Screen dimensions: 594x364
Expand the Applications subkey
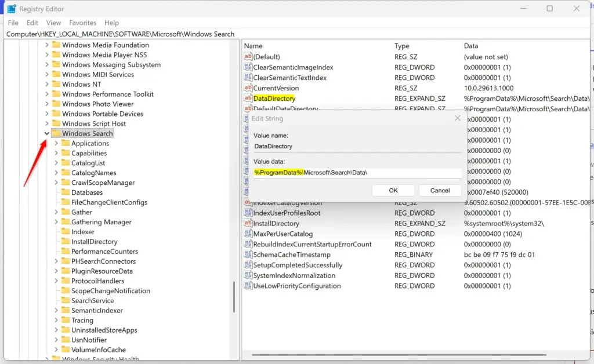pyautogui.click(x=56, y=143)
